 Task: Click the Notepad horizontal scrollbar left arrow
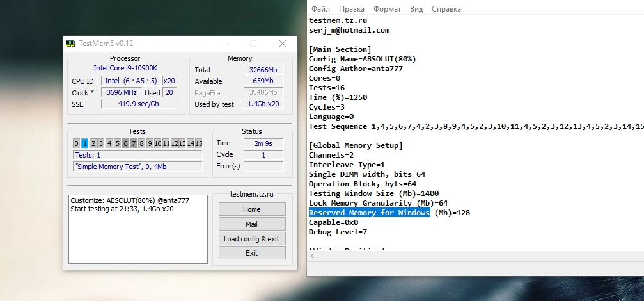312,256
